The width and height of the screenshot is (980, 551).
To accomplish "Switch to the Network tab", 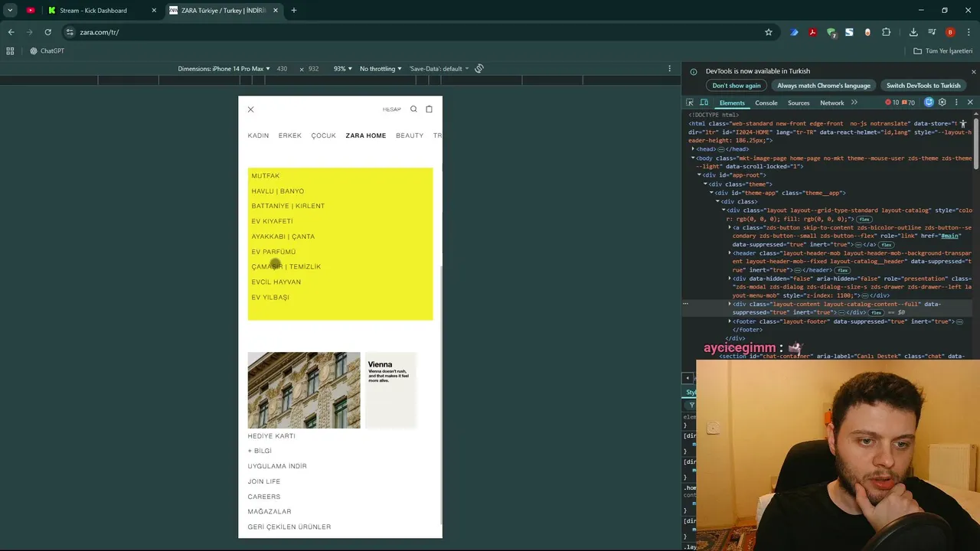I will tap(832, 103).
